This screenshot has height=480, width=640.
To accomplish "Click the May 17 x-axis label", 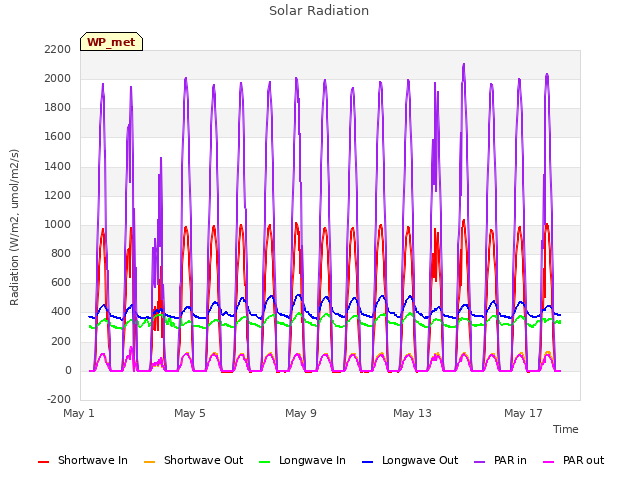I will click(523, 413).
